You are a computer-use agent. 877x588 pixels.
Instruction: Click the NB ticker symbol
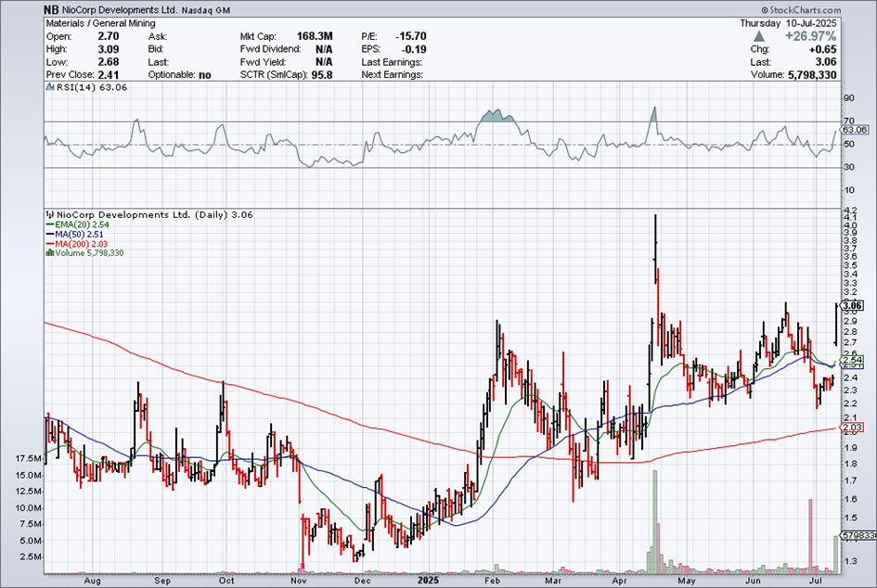pos(51,10)
